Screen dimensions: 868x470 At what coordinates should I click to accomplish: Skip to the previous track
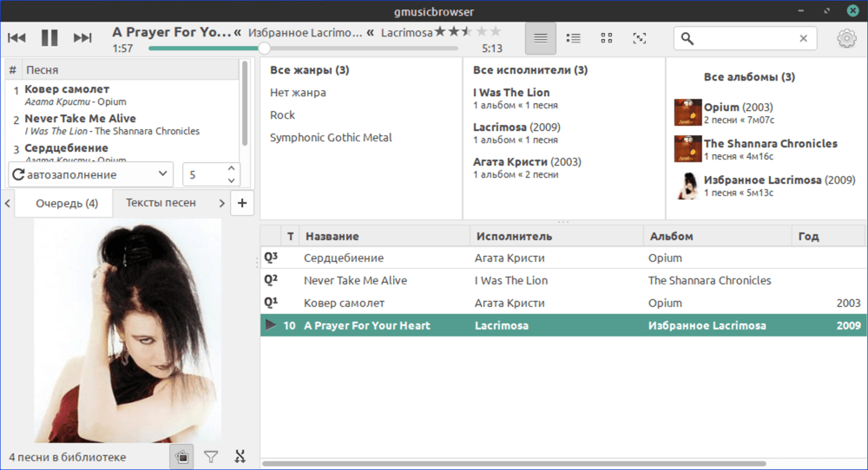(16, 37)
